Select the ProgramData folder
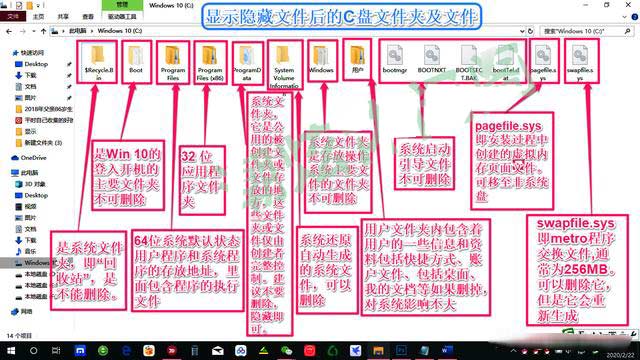 coord(247,62)
